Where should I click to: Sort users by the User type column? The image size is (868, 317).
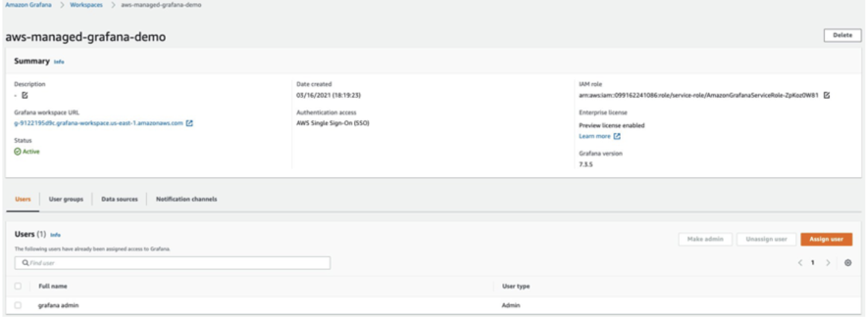pyautogui.click(x=515, y=286)
